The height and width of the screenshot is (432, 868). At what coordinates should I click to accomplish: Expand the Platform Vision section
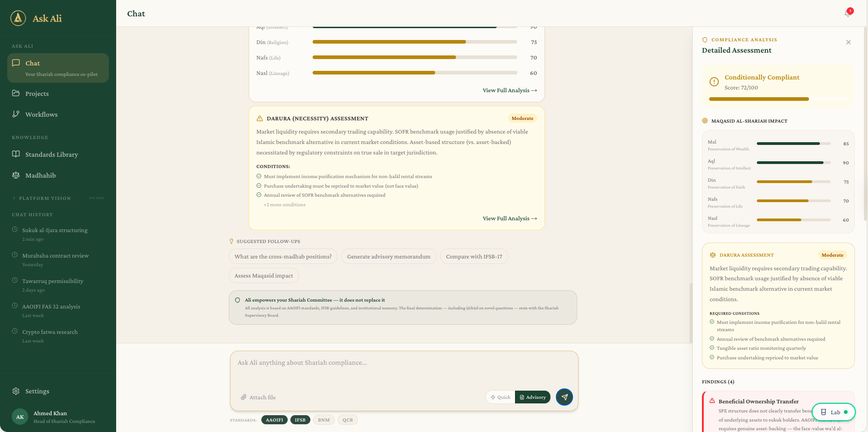[44, 198]
